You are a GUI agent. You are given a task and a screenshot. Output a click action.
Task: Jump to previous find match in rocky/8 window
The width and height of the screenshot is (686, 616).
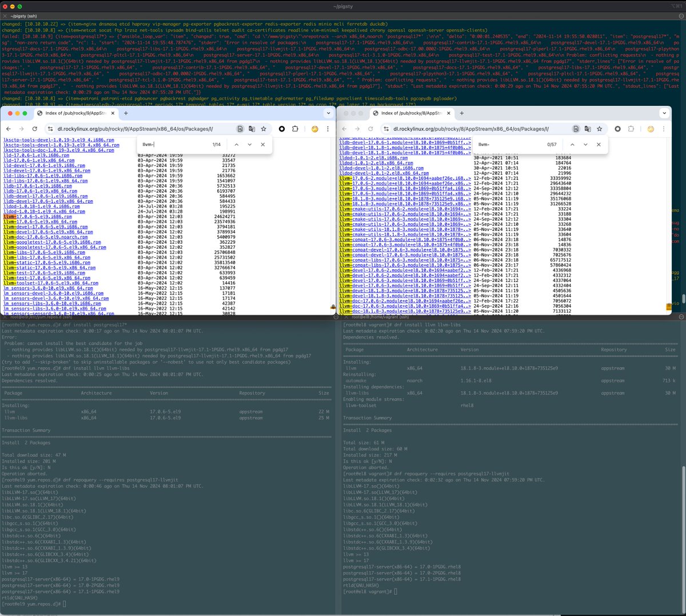pyautogui.click(x=572, y=145)
